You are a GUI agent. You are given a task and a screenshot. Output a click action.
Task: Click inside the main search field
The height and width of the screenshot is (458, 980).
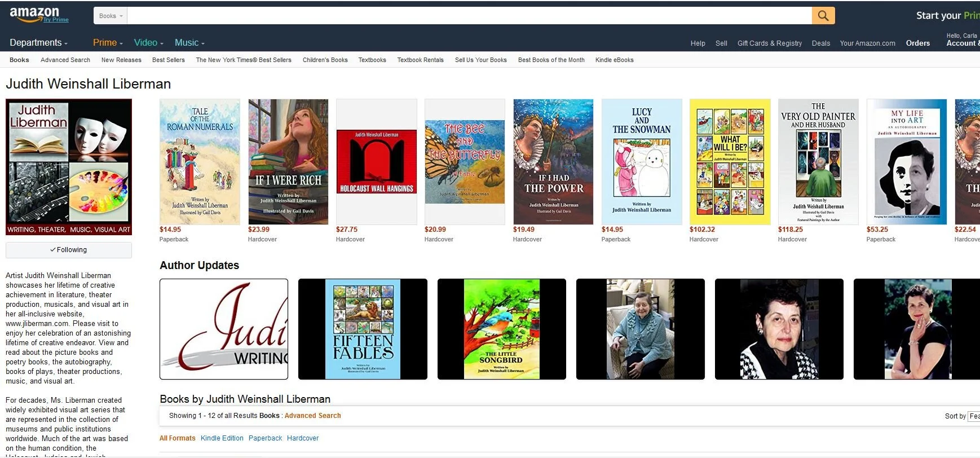click(469, 16)
